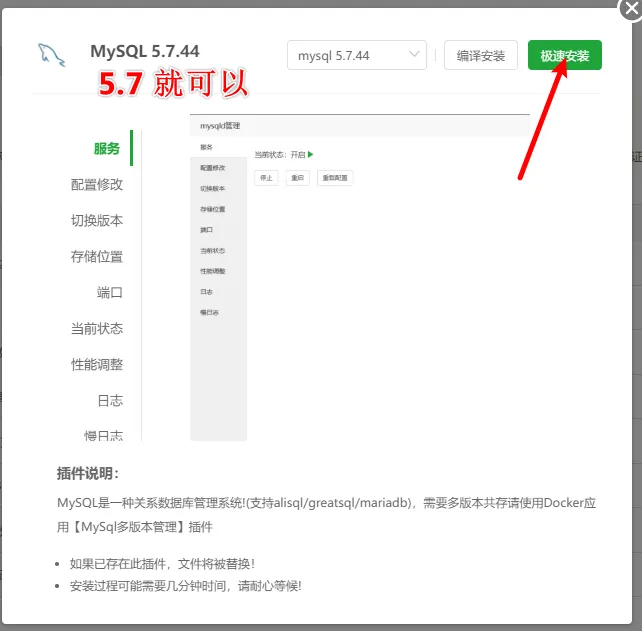The width and height of the screenshot is (642, 631).
Task: Click the 编译安装 button
Action: pos(481,55)
